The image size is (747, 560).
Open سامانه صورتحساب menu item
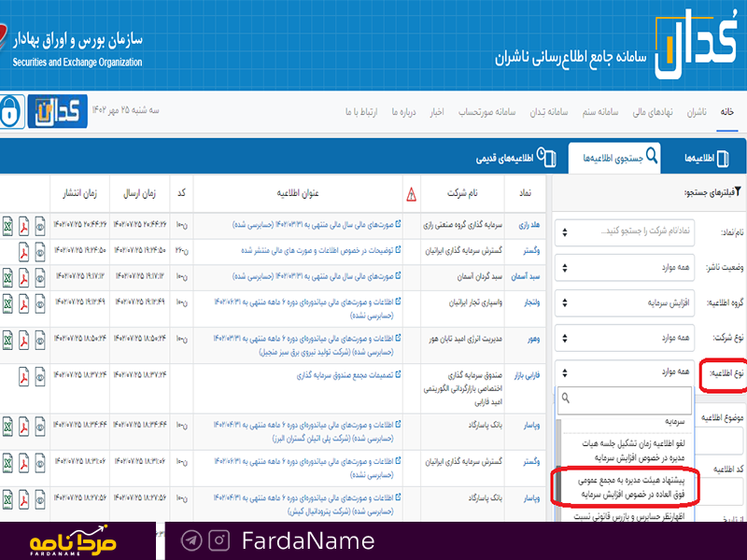[x=486, y=112]
